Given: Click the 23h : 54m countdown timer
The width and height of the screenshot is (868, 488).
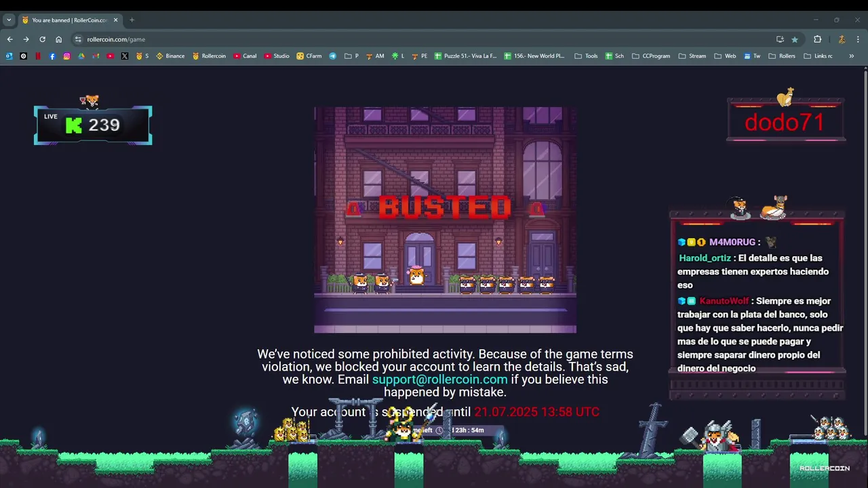Looking at the screenshot, I should click(469, 430).
